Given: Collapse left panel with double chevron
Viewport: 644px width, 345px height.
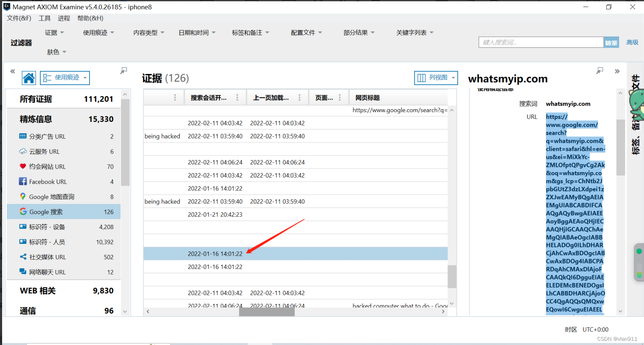Looking at the screenshot, I should click(x=13, y=71).
